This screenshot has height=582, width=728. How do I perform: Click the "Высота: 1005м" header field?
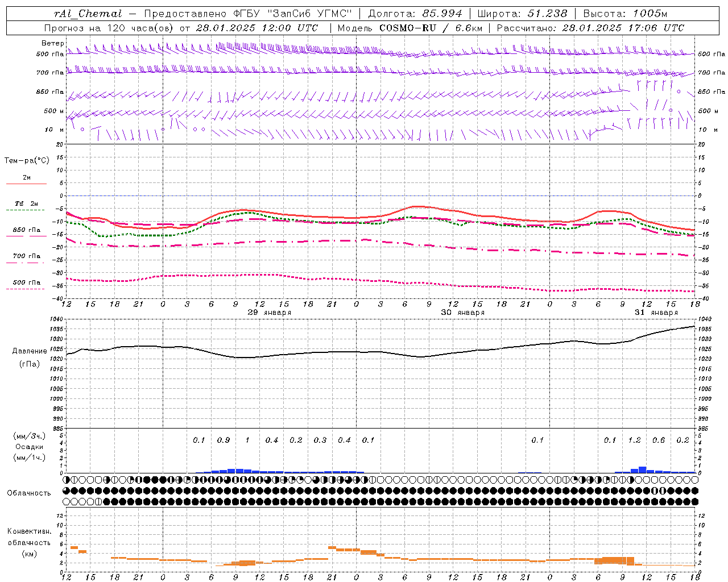tap(626, 14)
